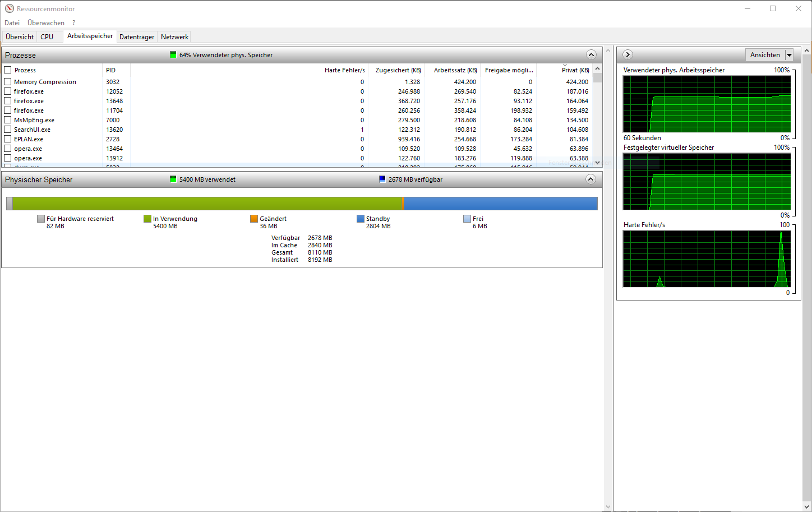
Task: Open the Ansichten dropdown arrow
Action: coord(790,54)
